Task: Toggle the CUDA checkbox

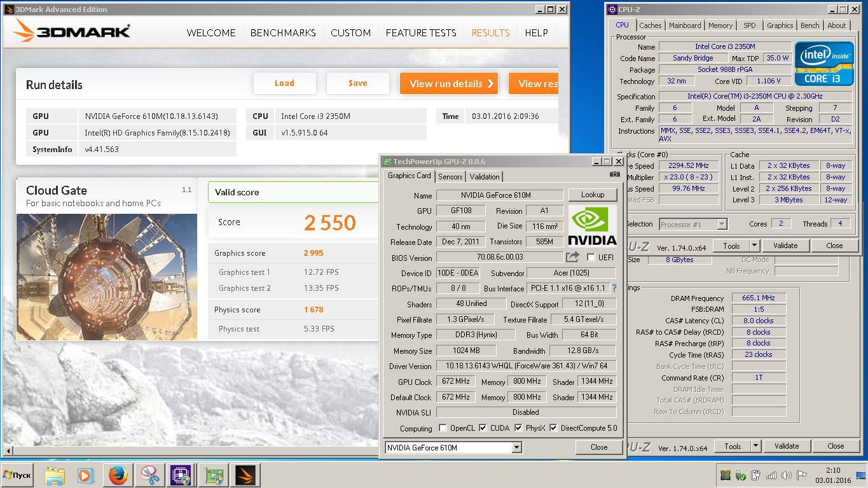Action: pos(483,428)
